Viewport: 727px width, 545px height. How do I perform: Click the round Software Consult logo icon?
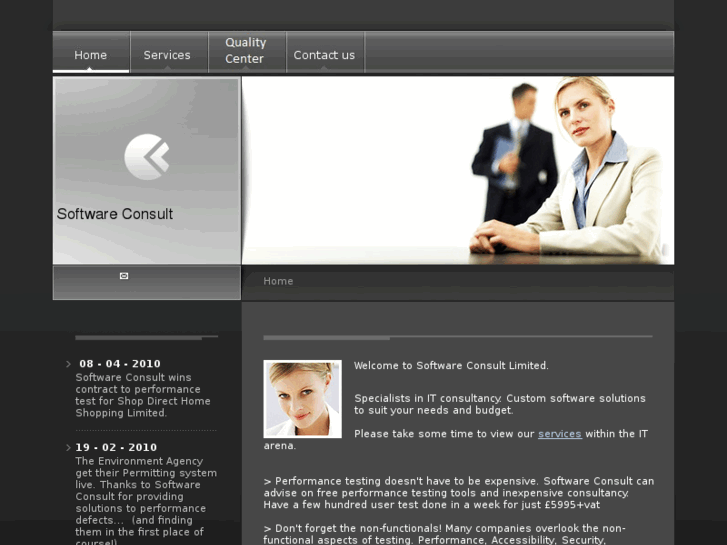pos(147,157)
